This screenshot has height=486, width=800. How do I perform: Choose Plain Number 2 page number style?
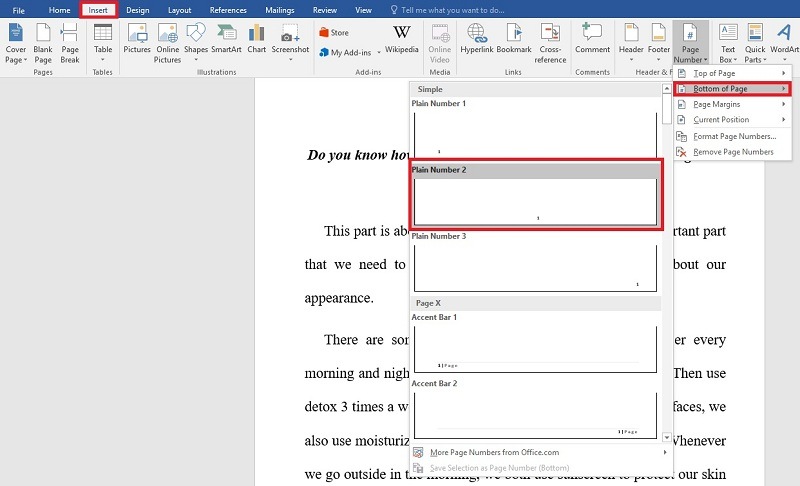coord(535,202)
